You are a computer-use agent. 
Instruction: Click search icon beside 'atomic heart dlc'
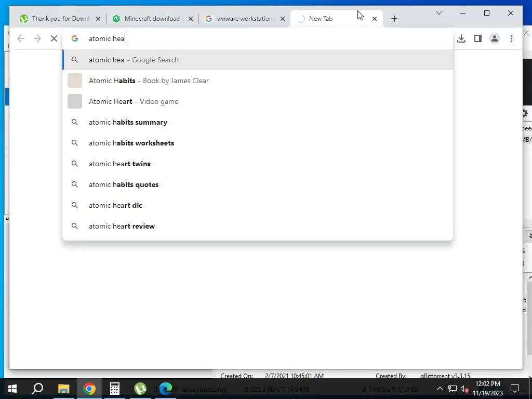75,205
